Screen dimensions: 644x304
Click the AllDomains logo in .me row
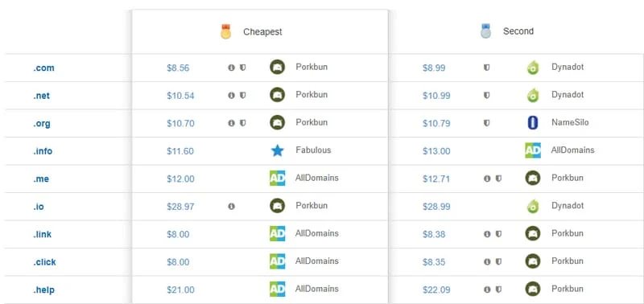pos(277,178)
